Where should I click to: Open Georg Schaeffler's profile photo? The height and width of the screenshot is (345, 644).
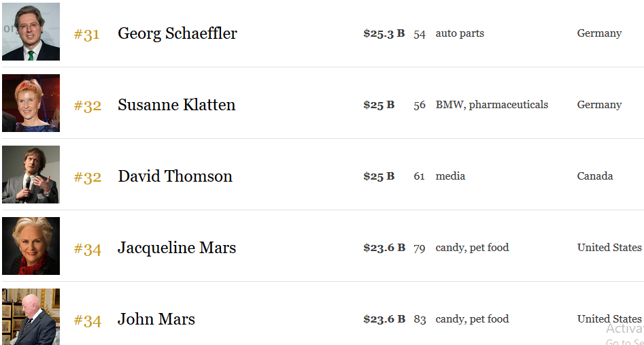point(31,32)
